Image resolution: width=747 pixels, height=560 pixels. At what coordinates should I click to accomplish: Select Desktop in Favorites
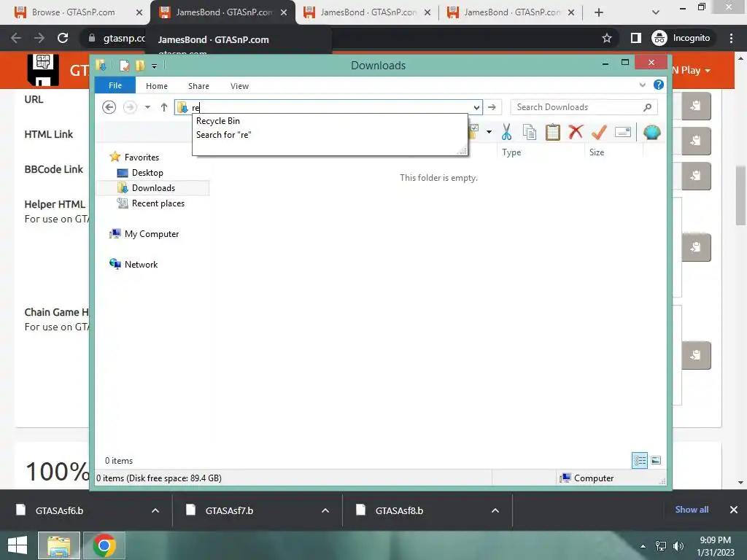click(147, 172)
